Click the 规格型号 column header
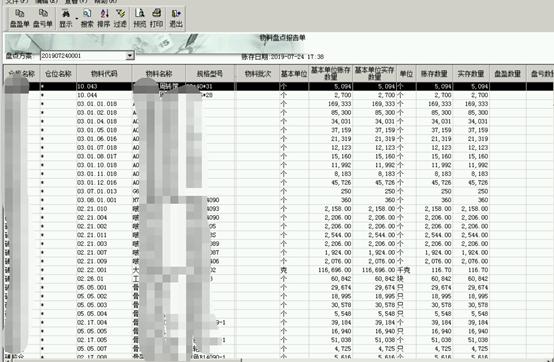 click(x=210, y=74)
